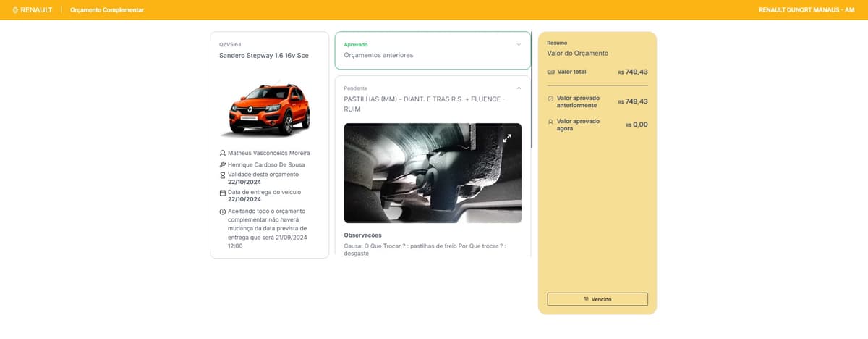This screenshot has height=339, width=868.
Task: Click the Observações heading
Action: tap(362, 235)
